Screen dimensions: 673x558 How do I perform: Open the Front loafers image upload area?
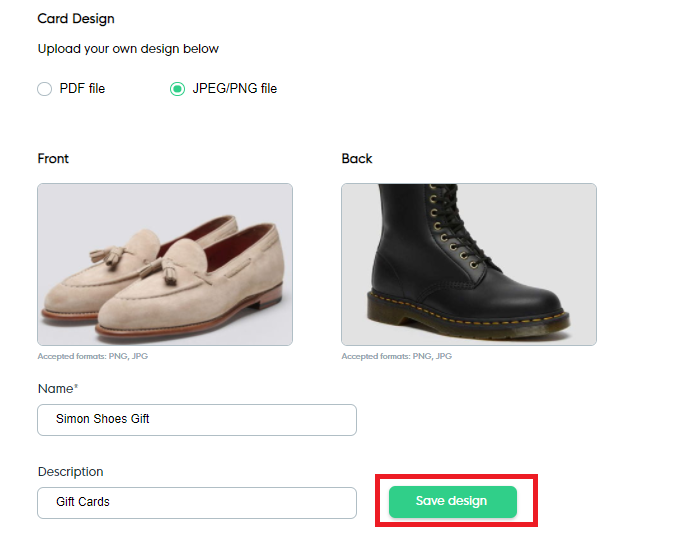coord(165,264)
